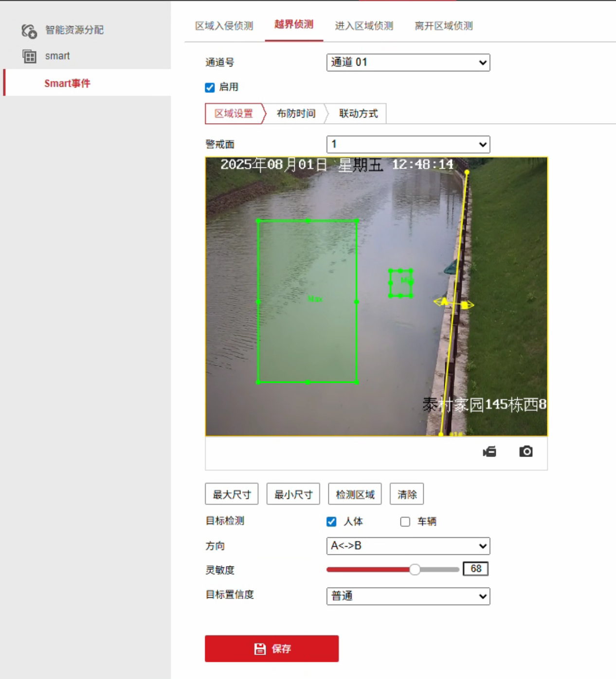The image size is (616, 679).
Task: Switch to the 离开区域侦测 tab
Action: coord(443,26)
